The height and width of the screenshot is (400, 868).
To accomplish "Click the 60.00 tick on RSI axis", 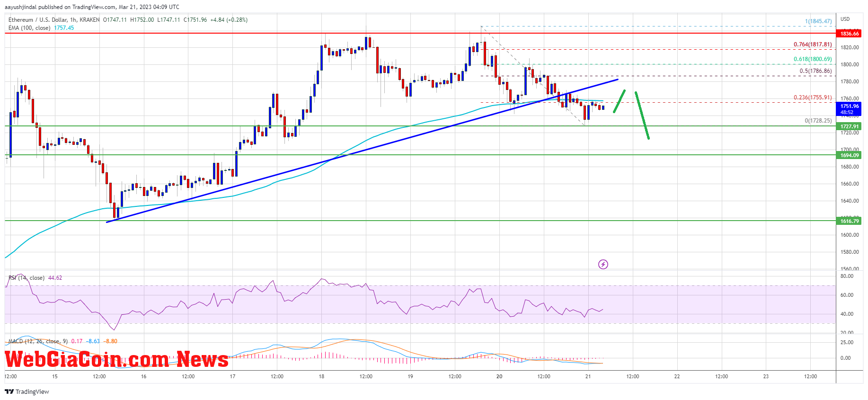I will coord(847,295).
